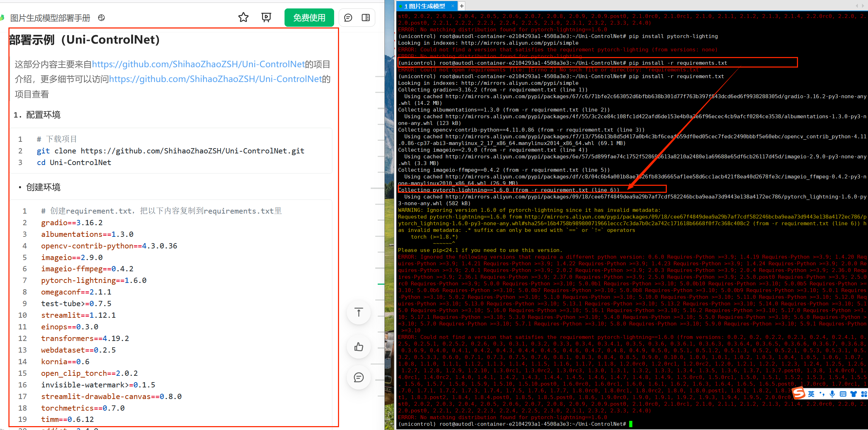Switch to 图片生成模型 terminal tab
The width and height of the screenshot is (868, 430).
[x=424, y=6]
